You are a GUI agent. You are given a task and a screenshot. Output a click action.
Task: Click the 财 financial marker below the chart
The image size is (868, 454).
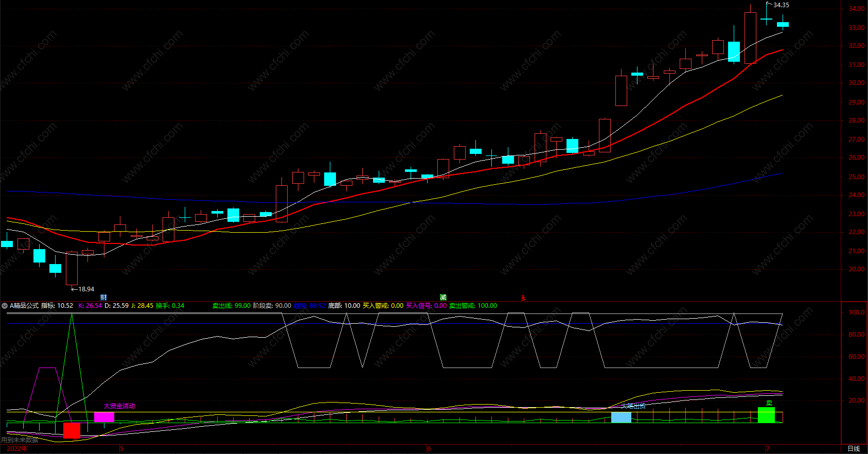pos(103,298)
